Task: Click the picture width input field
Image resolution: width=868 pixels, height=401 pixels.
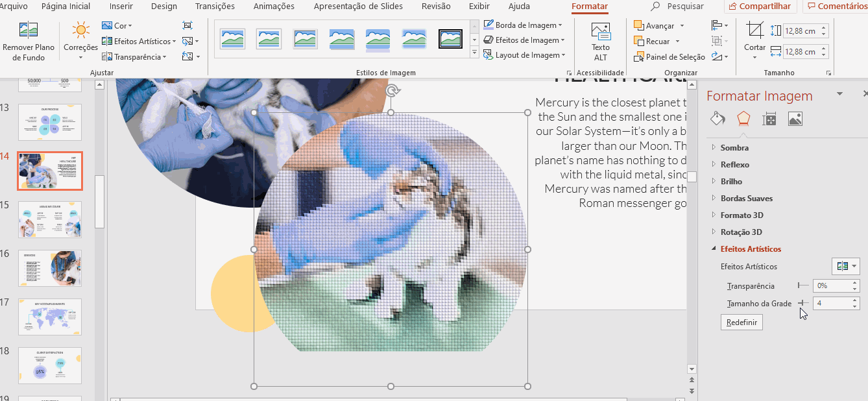Action: pos(801,51)
